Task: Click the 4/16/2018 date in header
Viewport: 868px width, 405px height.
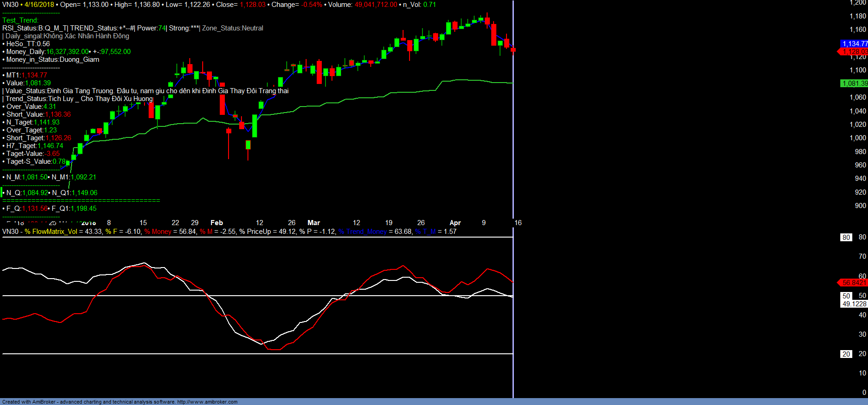Action: coord(39,5)
